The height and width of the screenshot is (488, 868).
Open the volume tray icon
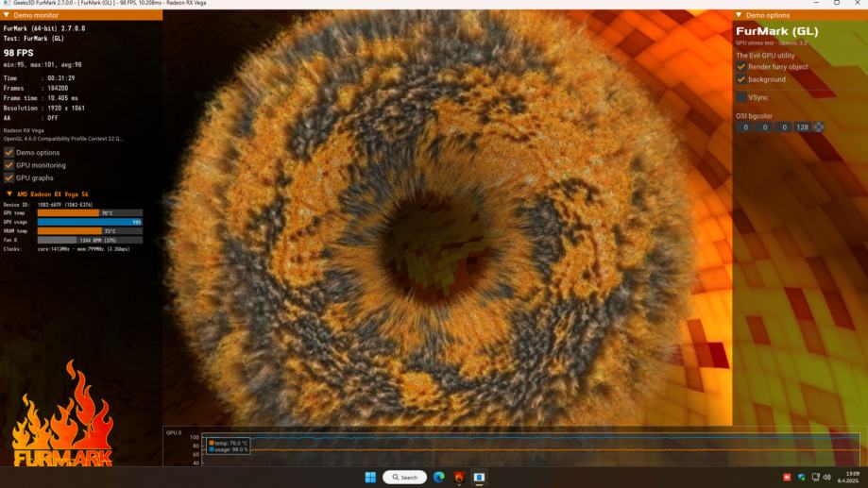coord(827,477)
